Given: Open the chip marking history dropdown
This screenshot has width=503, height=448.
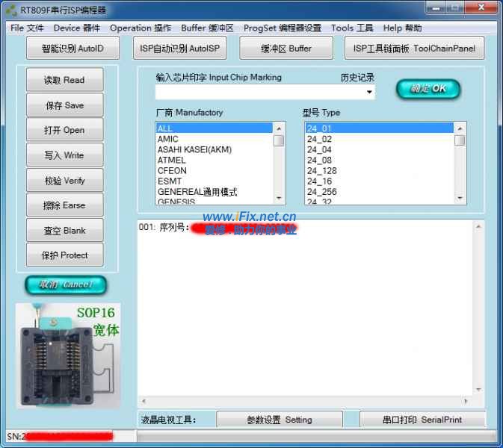Looking at the screenshot, I should (369, 93).
